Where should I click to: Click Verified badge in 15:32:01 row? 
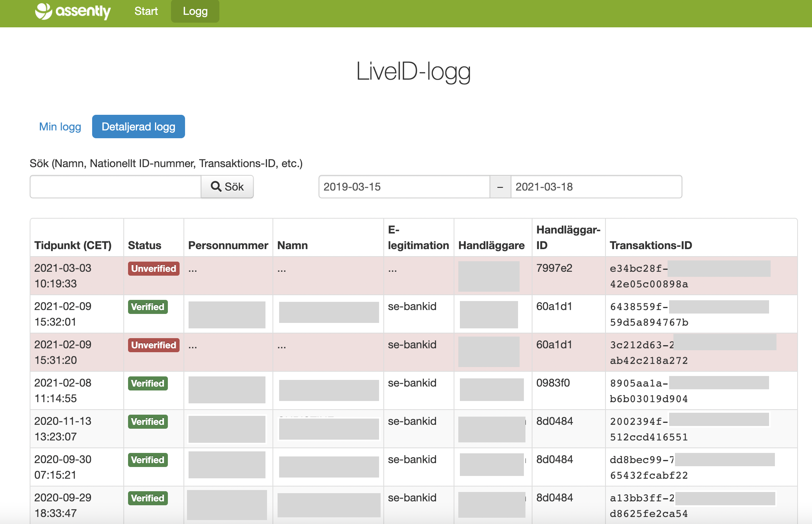tap(148, 307)
